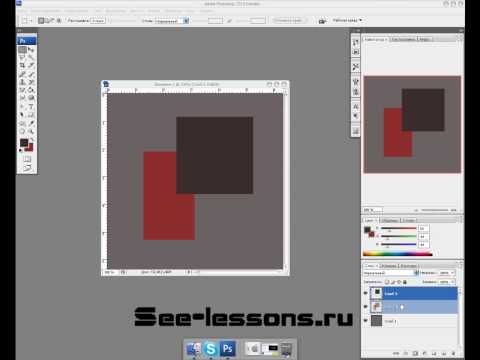
Task: Open the tool preset picker in options bar
Action: [x=27, y=21]
